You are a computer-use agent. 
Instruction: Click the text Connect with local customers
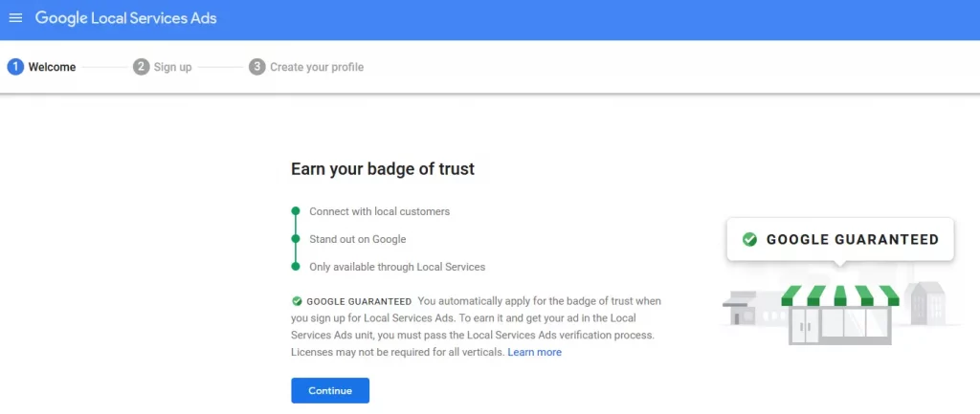click(379, 211)
